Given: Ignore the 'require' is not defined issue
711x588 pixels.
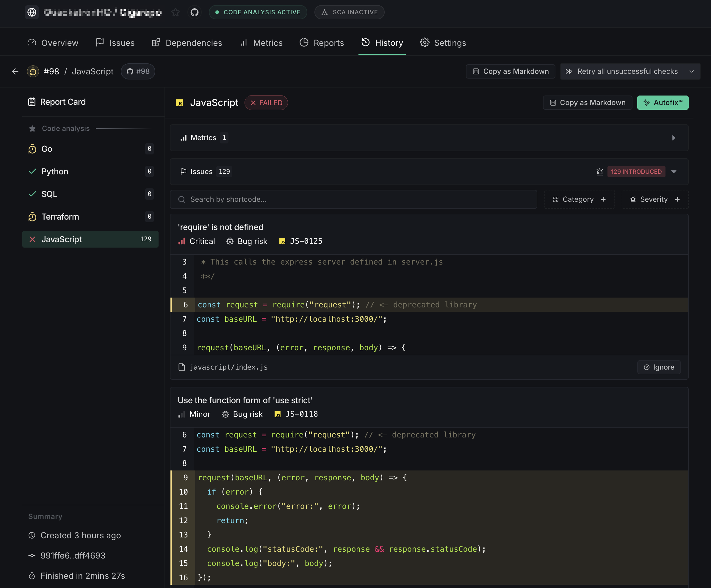Looking at the screenshot, I should tap(659, 367).
